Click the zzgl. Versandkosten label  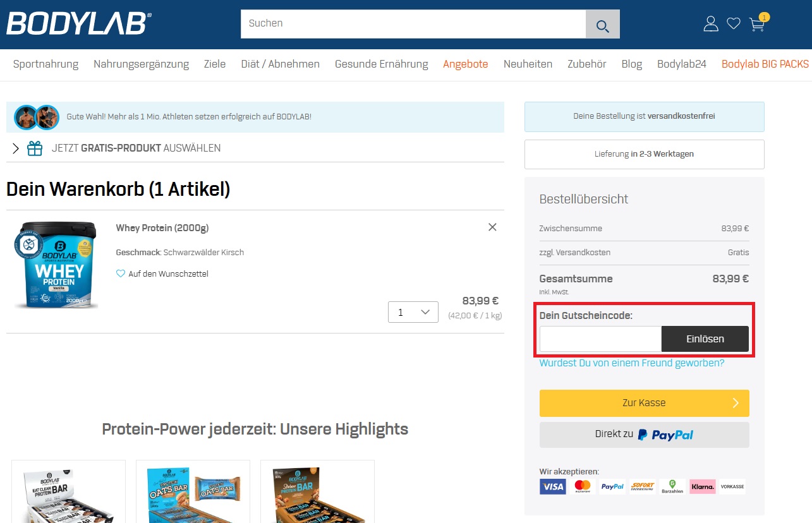575,253
